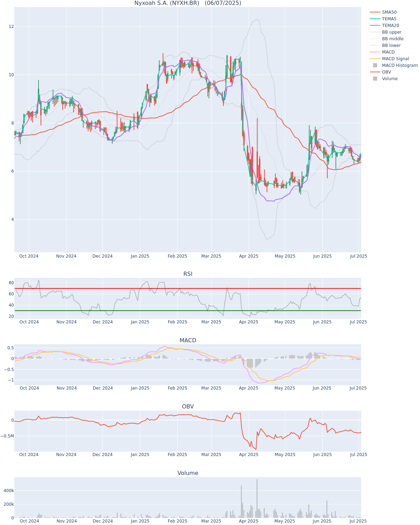Click the OBV axis label −0.5M
The height and width of the screenshot is (525, 420).
[x=7, y=436]
